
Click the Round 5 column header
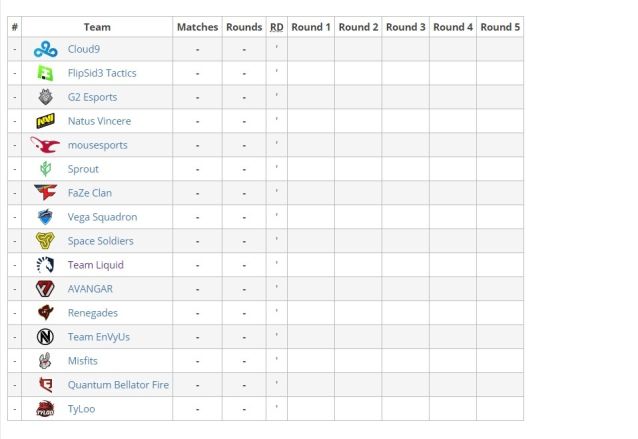point(500,27)
